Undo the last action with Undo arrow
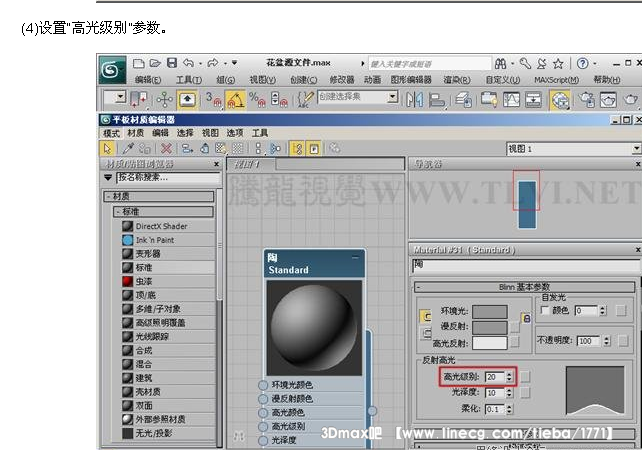Image resolution: width=642 pixels, height=450 pixels. pos(188,63)
